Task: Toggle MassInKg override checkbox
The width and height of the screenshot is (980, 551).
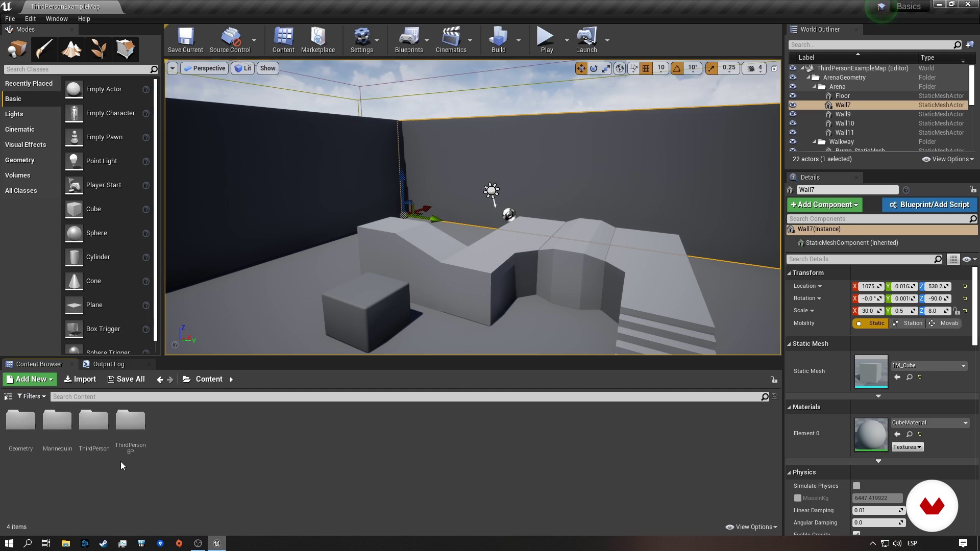Action: tap(797, 498)
